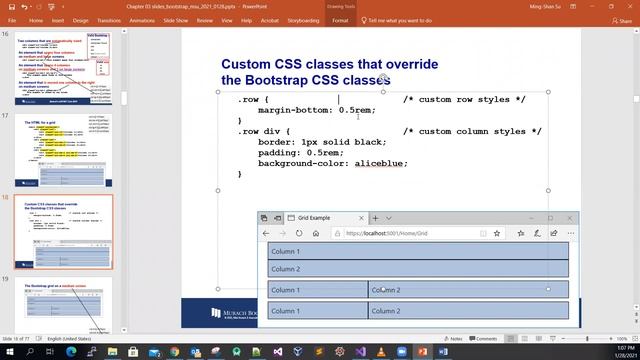The height and width of the screenshot is (360, 640).
Task: Open the Animations ribbon tab
Action: (x=142, y=20)
